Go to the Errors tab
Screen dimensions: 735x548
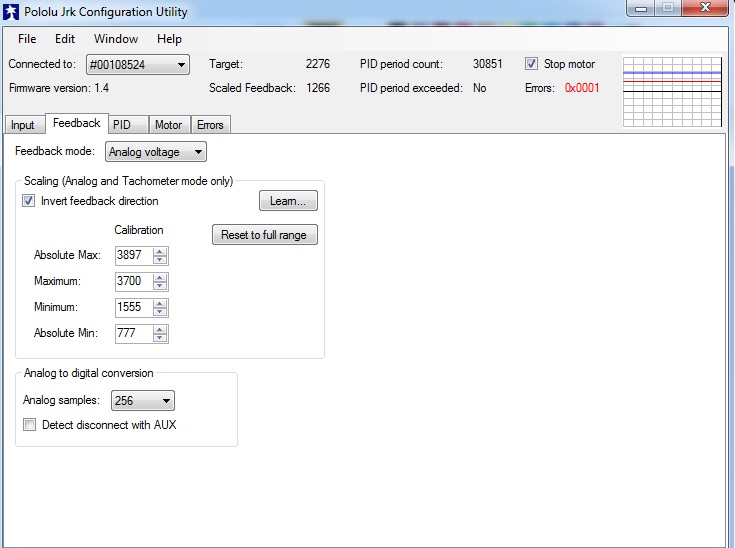[210, 125]
